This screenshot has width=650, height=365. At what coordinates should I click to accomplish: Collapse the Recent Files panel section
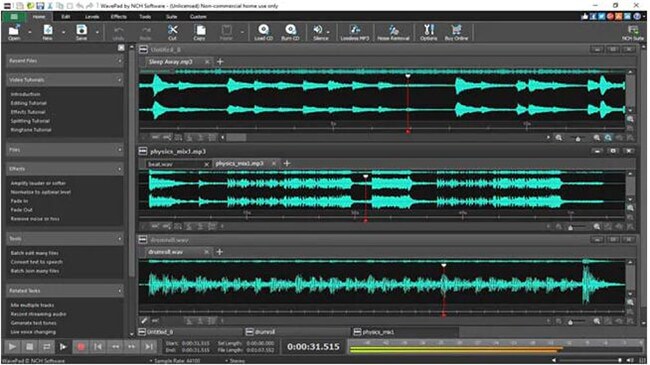(x=120, y=61)
